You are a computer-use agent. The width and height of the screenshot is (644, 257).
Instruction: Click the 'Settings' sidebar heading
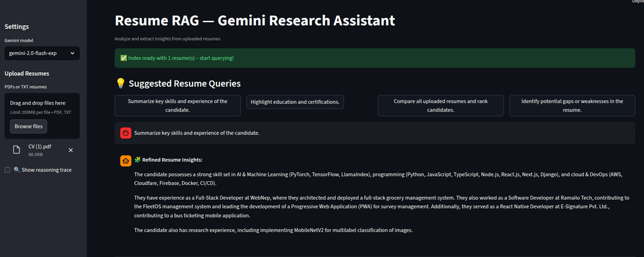tap(17, 27)
